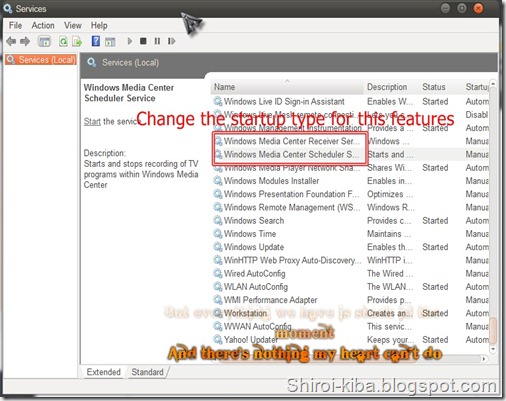Click the Properties pane toolbar icon
Viewport: 506px width, 401px height.
110,42
